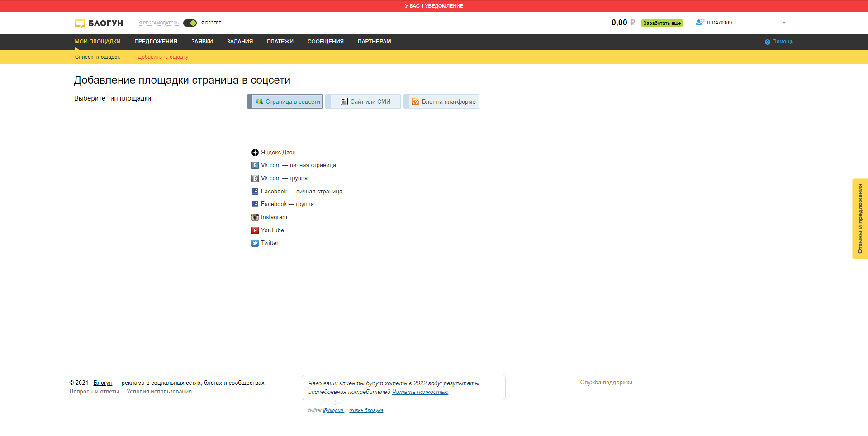Open the Задания menu item
Viewport: 868px width, 436px height.
click(240, 42)
